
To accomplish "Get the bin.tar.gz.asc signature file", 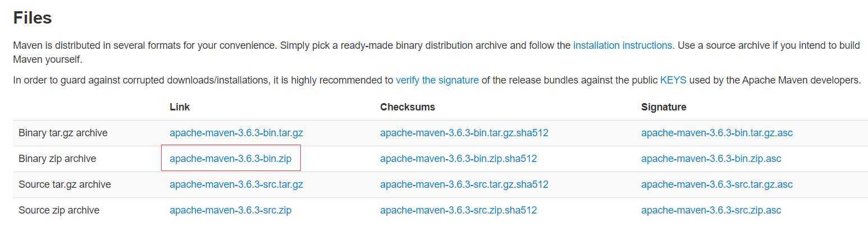I will [x=716, y=133].
